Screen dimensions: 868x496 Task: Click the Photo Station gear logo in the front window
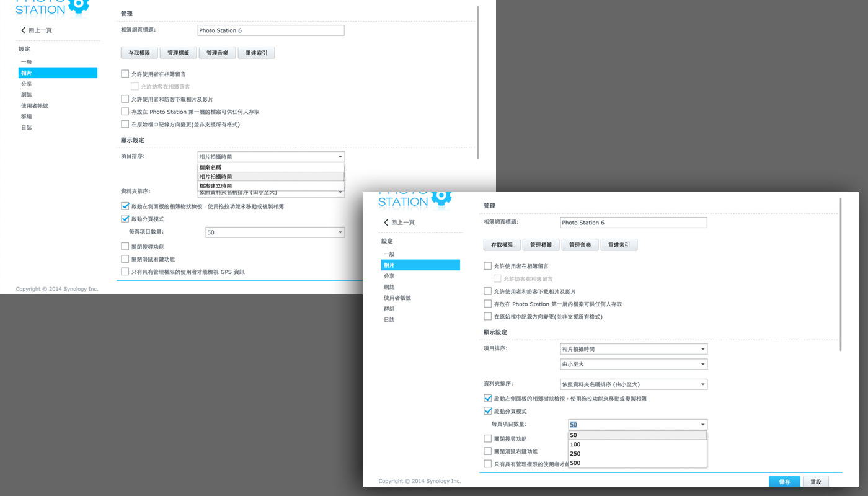(440, 197)
